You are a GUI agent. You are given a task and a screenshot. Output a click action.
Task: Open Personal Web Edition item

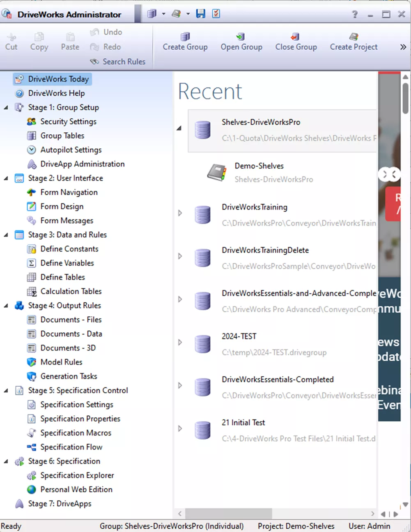[x=69, y=490]
